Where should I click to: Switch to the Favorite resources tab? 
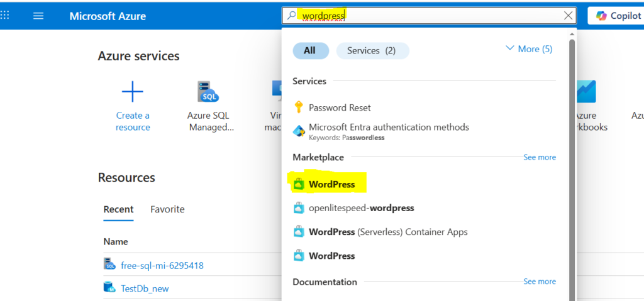pos(167,209)
